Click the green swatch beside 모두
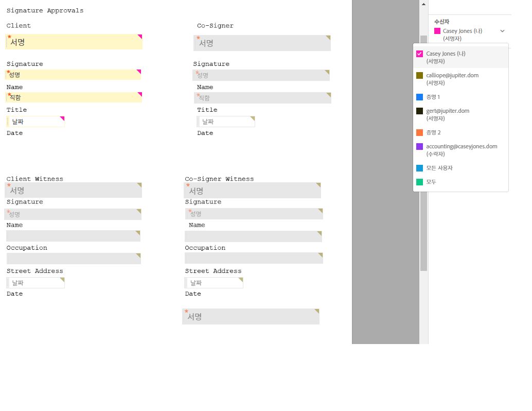 click(x=419, y=182)
